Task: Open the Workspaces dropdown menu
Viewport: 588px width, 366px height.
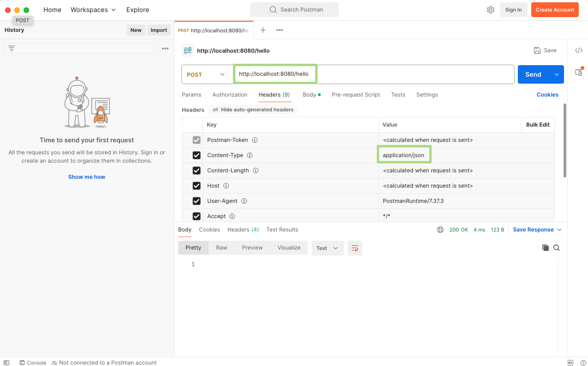Action: tap(93, 10)
